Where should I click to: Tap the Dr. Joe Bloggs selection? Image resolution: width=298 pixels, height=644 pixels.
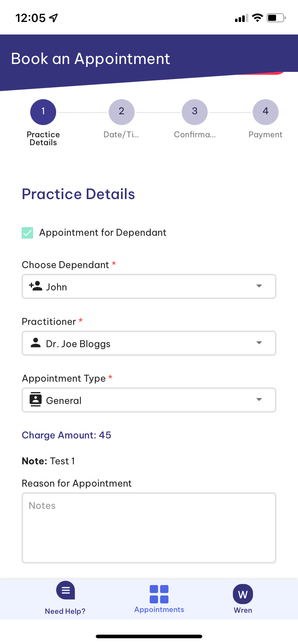click(x=78, y=344)
